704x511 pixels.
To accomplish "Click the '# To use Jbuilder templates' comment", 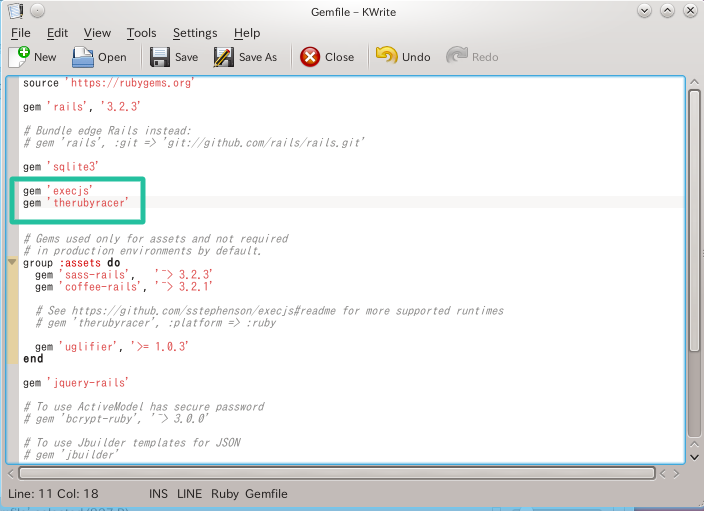I will tap(132, 443).
